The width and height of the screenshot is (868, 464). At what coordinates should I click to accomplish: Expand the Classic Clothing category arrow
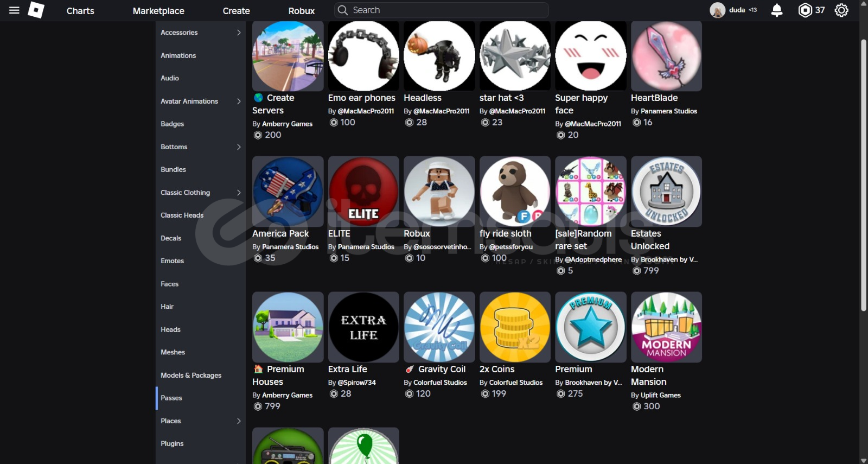pos(239,193)
